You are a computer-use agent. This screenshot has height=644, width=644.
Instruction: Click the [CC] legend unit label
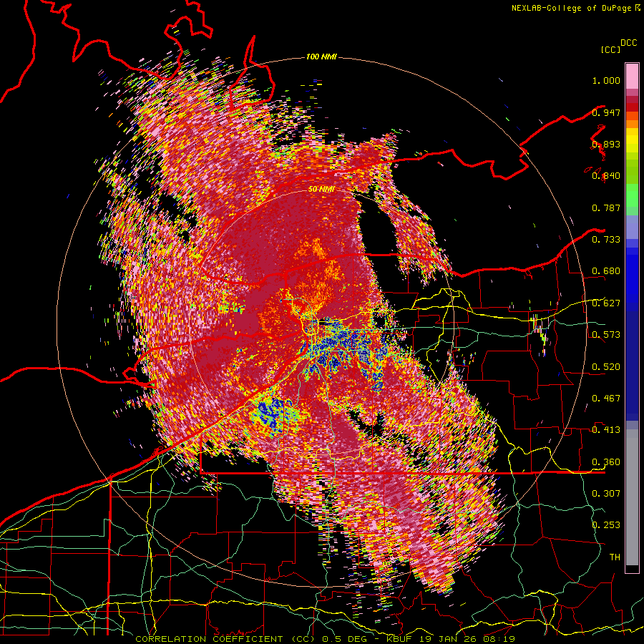[611, 49]
